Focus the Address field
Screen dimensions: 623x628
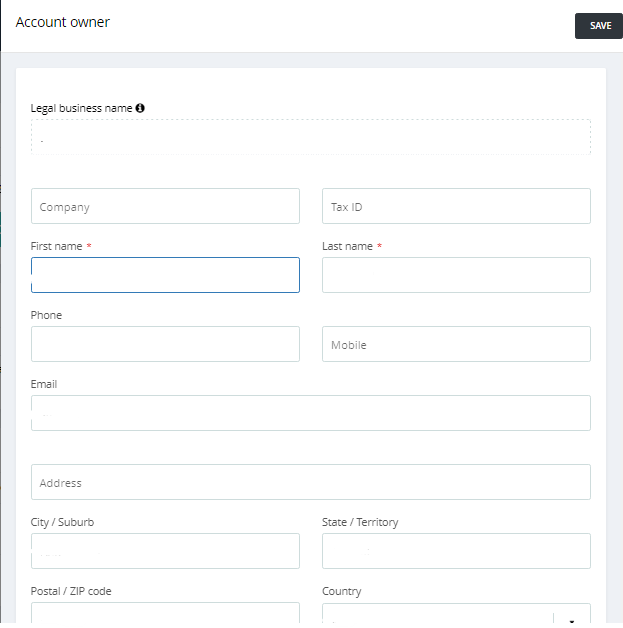pos(311,482)
